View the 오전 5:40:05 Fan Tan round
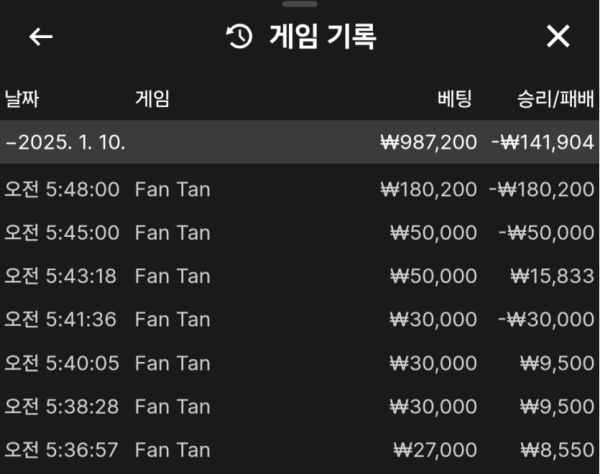 [x=300, y=363]
